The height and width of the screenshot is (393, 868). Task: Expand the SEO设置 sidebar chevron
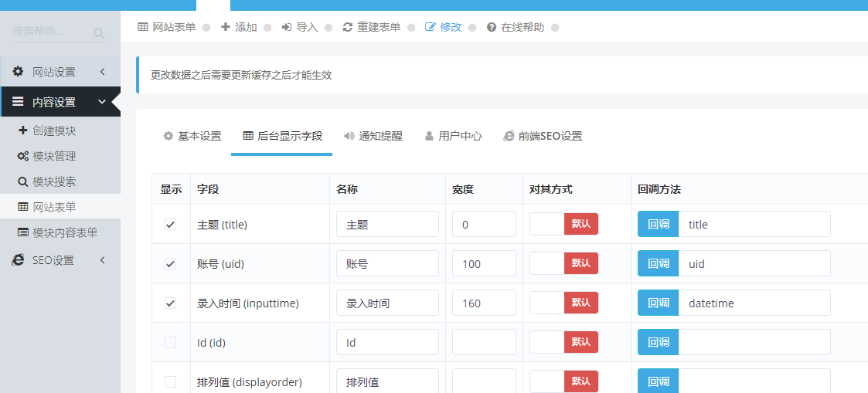[102, 260]
